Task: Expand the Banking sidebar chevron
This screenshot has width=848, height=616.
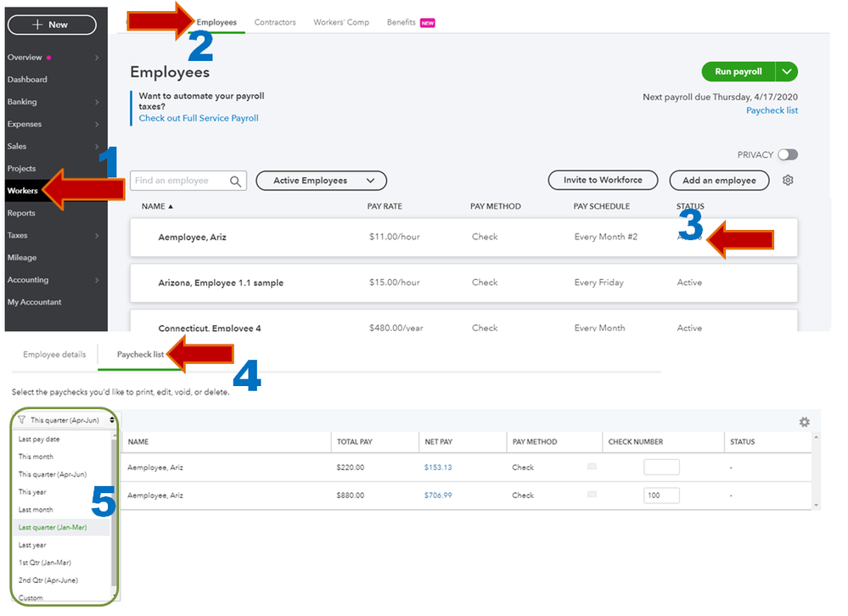Action: coord(97,102)
